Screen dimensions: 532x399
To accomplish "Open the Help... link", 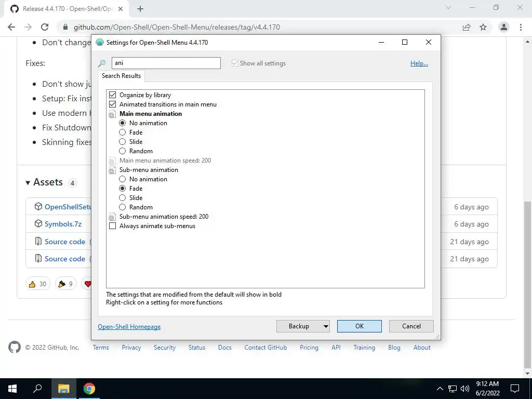I will pyautogui.click(x=419, y=63).
